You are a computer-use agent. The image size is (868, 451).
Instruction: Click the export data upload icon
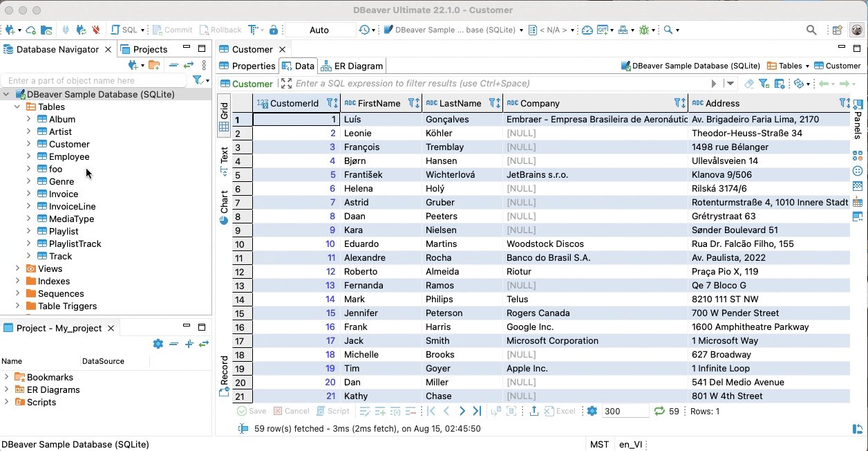(x=534, y=411)
